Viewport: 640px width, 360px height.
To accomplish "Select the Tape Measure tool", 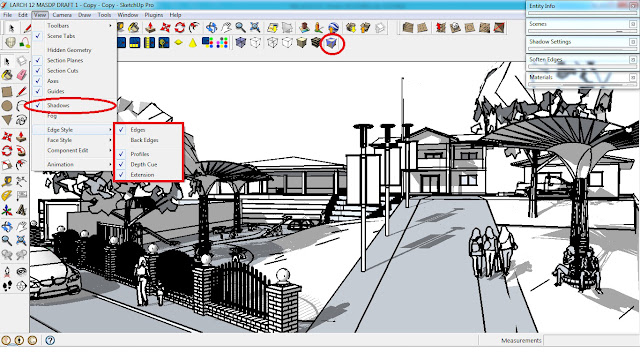I will tap(7, 181).
